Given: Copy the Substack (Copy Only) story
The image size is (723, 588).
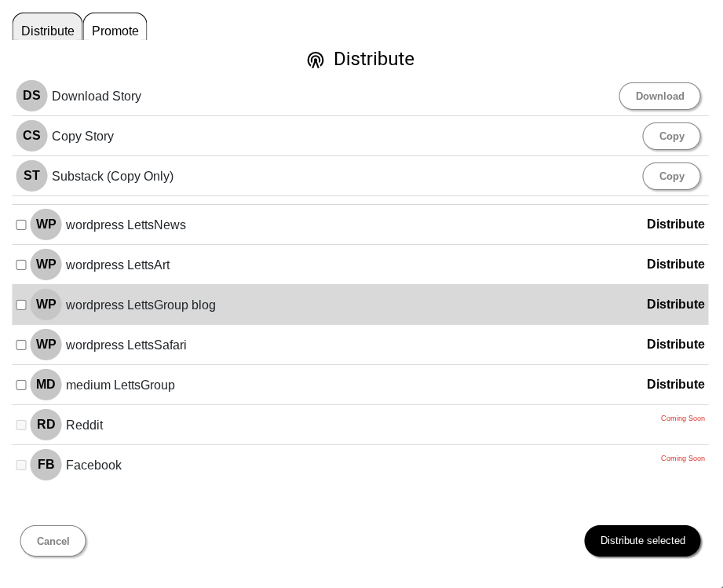Looking at the screenshot, I should (x=671, y=176).
